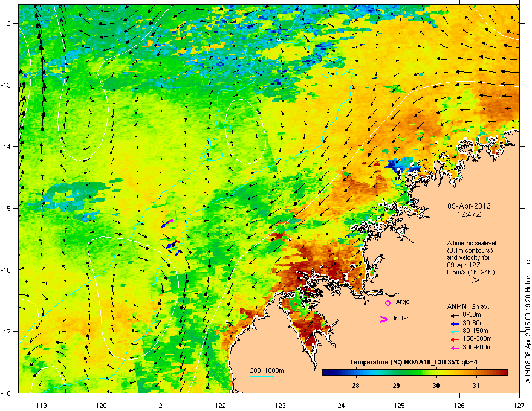The image size is (532, 411).
Task: Click the '0-30m' depth label
Action: coord(472,315)
